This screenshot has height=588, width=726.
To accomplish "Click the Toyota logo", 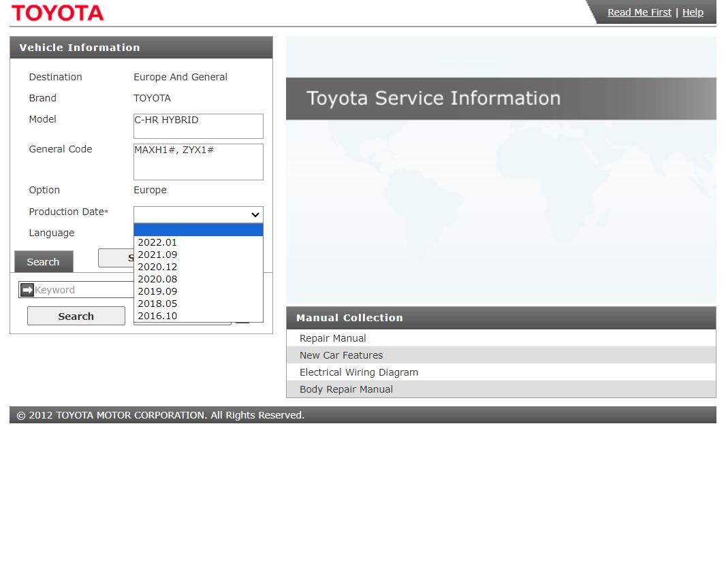I will coord(57,13).
